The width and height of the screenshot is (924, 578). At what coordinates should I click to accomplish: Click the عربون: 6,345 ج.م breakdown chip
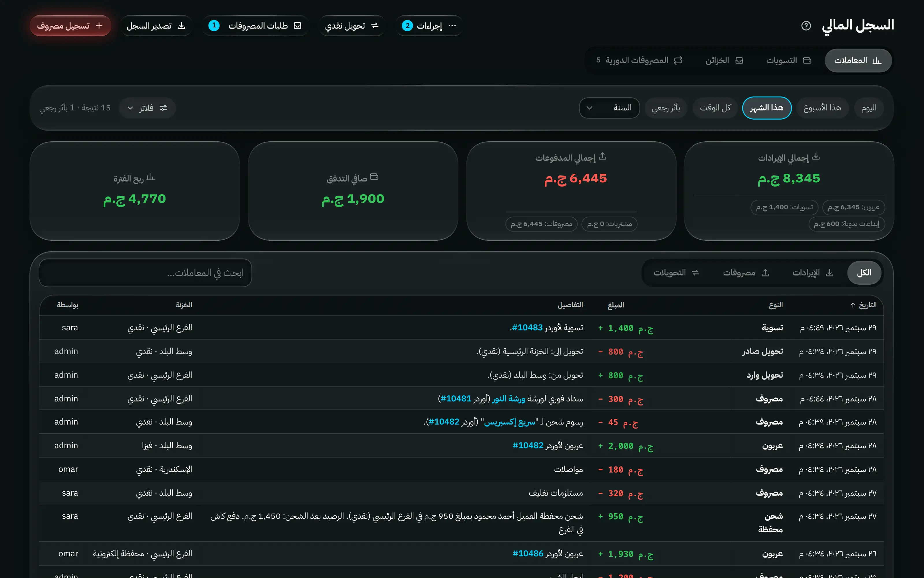[x=853, y=207]
